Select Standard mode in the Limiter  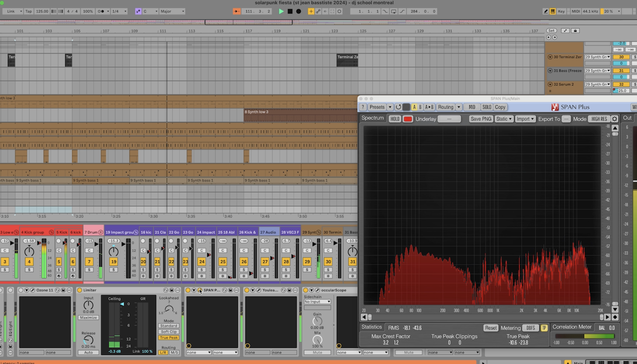169,326
